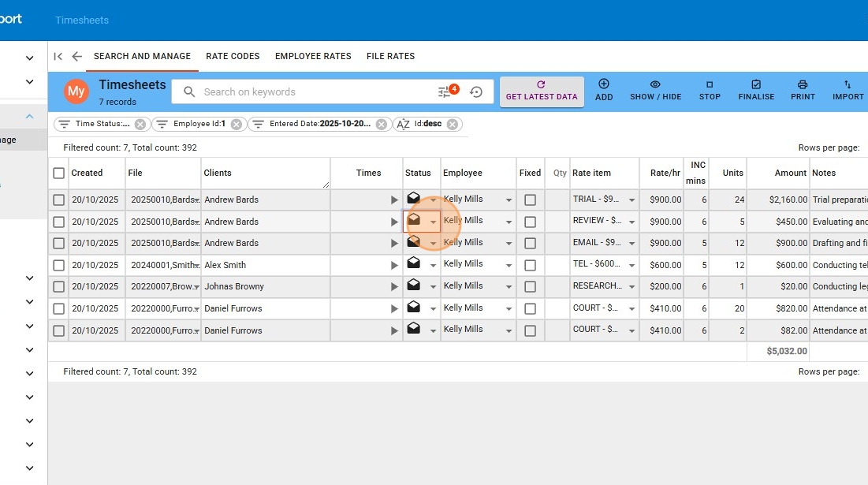
Task: Open status dropdown for REVIEW row
Action: 433,222
